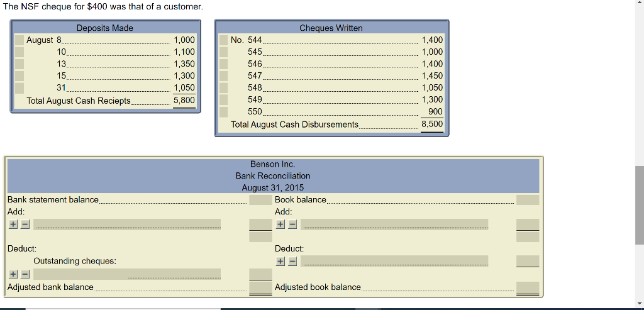Image resolution: width=644 pixels, height=310 pixels.
Task: Remove a row under book side Add section
Action: 292,224
